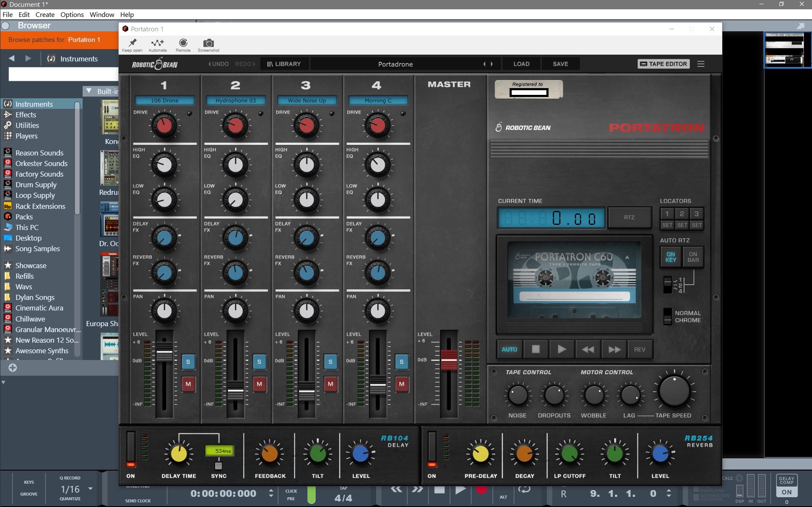Viewport: 812px width, 507px height.
Task: Solo channel 1 with S button
Action: coord(188,361)
